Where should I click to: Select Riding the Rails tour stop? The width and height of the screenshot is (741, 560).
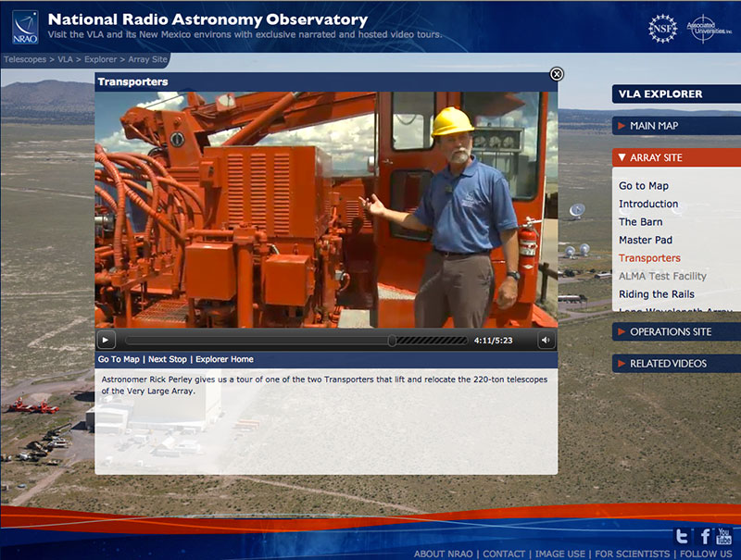pos(656,294)
